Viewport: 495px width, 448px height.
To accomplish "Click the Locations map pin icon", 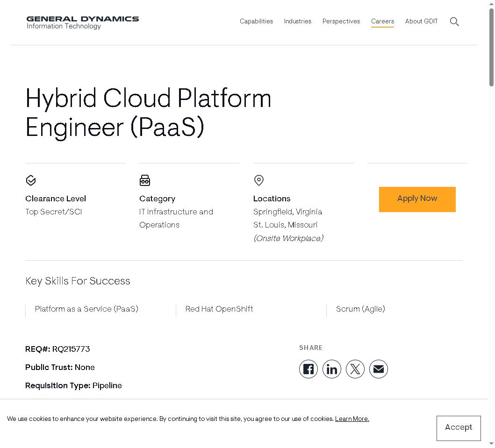I will coord(259,180).
